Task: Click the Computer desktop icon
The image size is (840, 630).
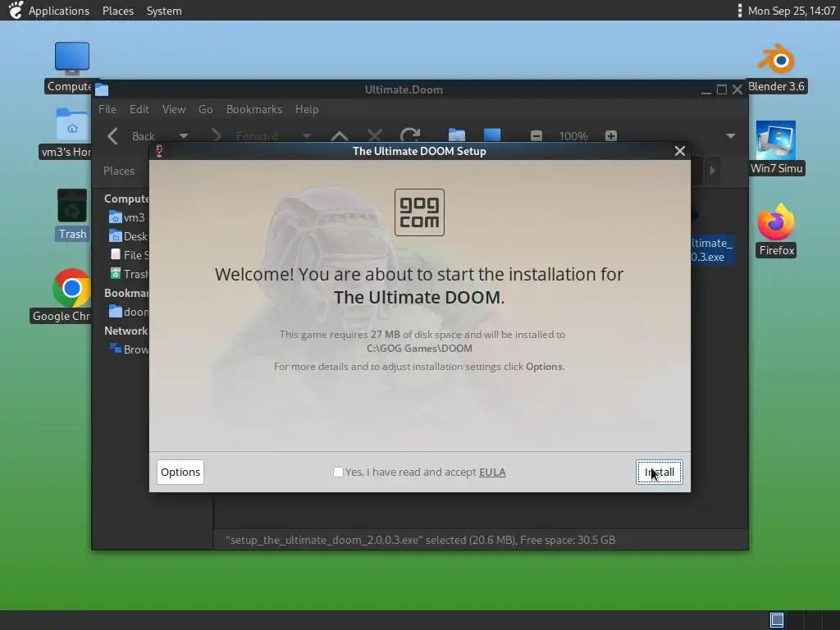Action: click(72, 59)
